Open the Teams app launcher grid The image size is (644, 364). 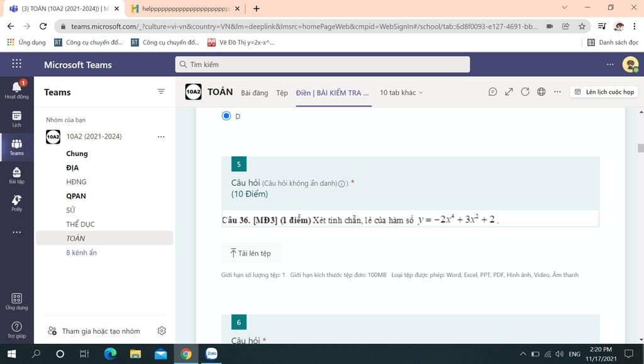(x=16, y=64)
